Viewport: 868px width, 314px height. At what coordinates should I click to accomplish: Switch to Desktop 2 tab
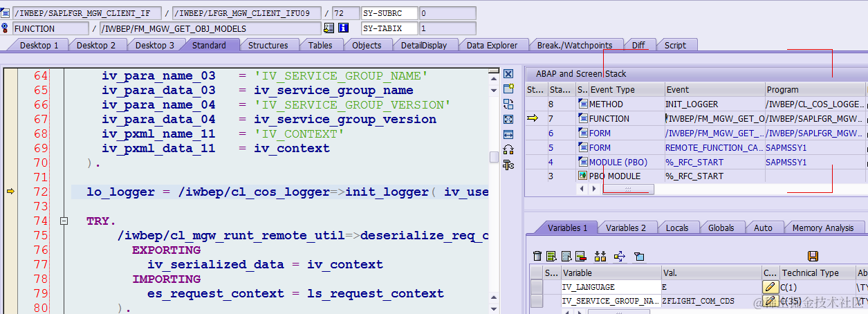(x=96, y=45)
